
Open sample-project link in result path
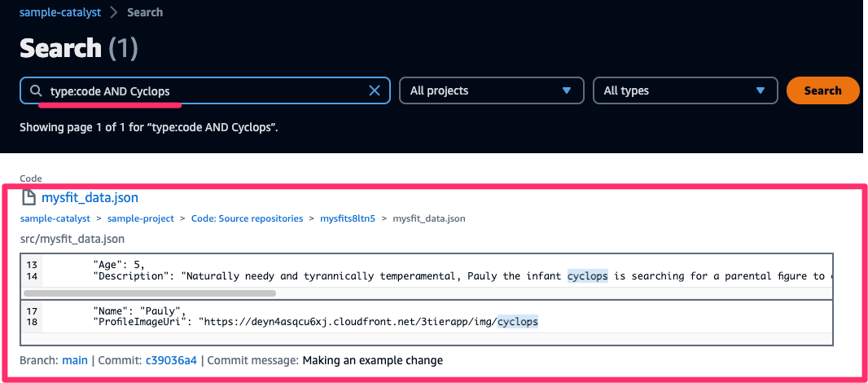coord(141,218)
